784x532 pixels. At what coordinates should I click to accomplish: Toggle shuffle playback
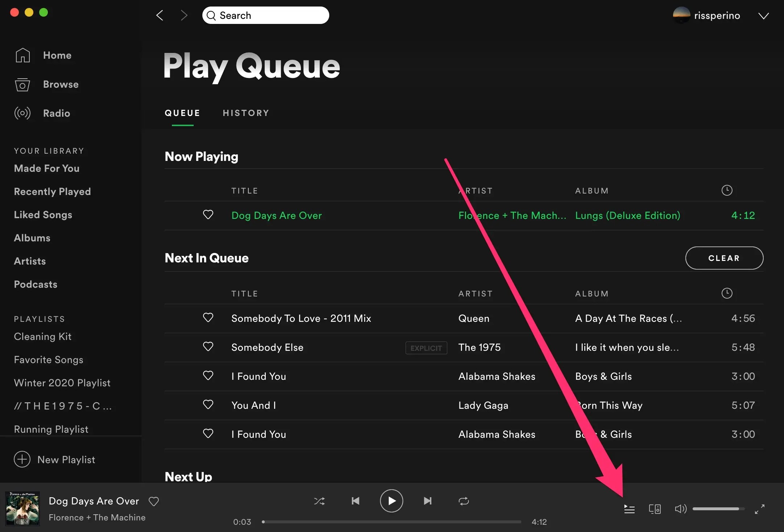click(319, 501)
